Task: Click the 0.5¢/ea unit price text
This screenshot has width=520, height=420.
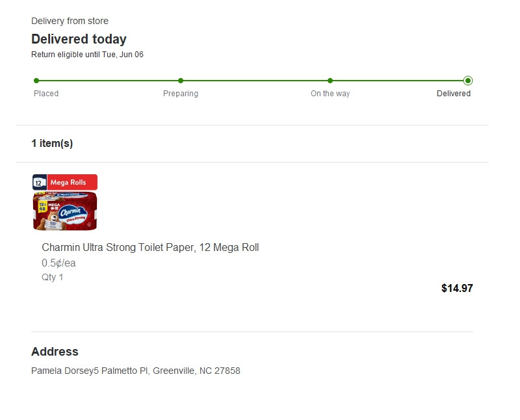Action: [59, 263]
